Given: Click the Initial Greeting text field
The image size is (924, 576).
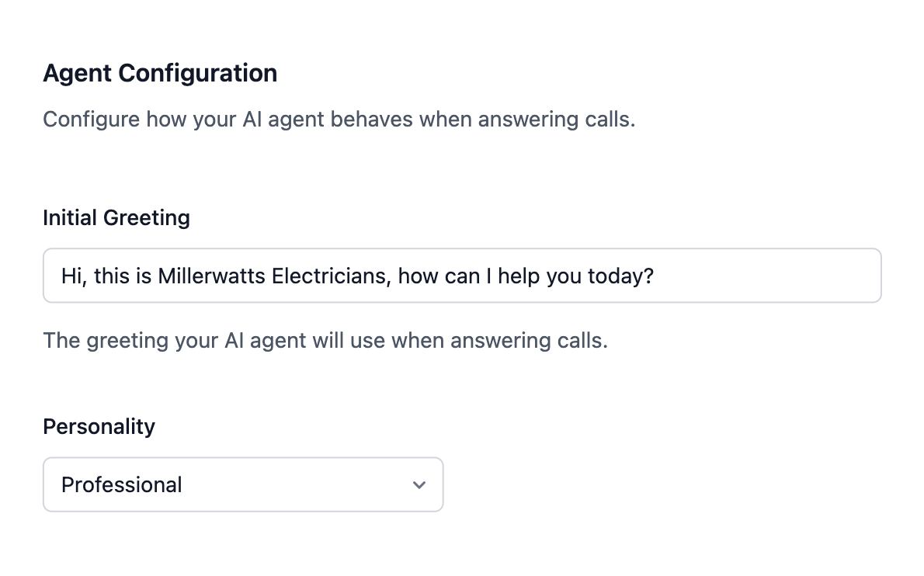Looking at the screenshot, I should (462, 276).
